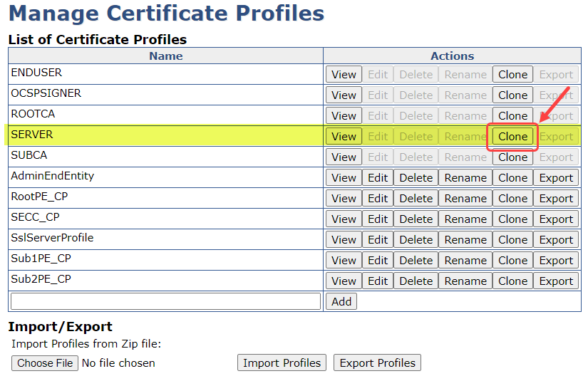Screen dimensions: 588x386
Task: Click the Export Profiles button
Action: coord(377,363)
